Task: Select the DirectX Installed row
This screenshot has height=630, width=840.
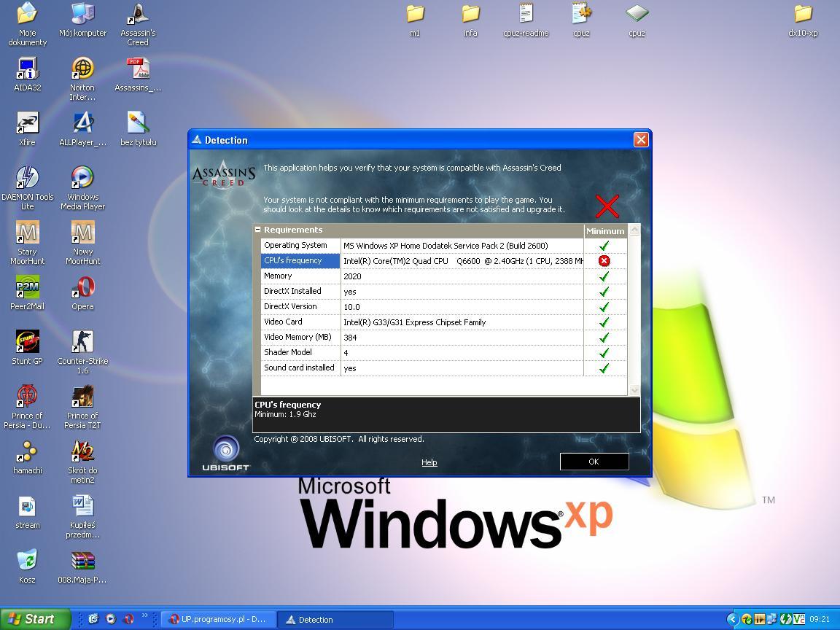Action: (x=443, y=292)
